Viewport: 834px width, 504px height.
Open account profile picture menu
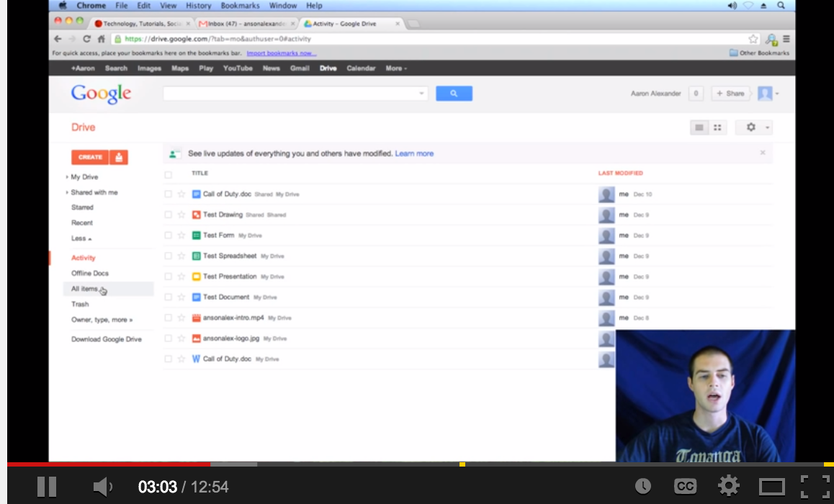click(x=768, y=94)
